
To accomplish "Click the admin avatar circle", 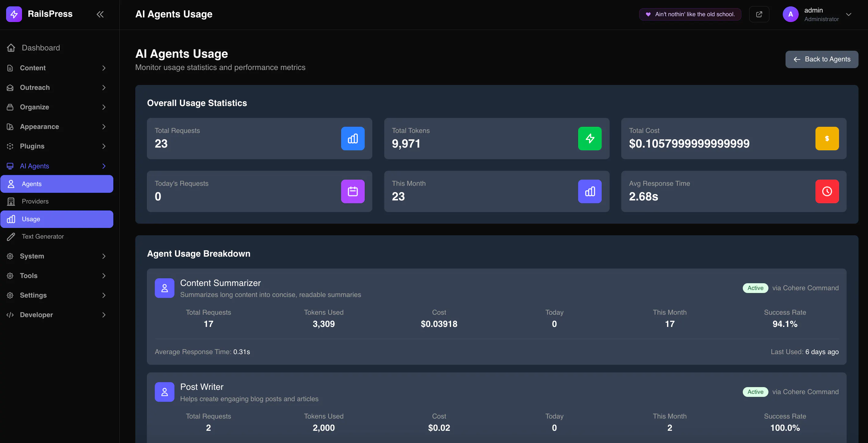I will [x=790, y=14].
